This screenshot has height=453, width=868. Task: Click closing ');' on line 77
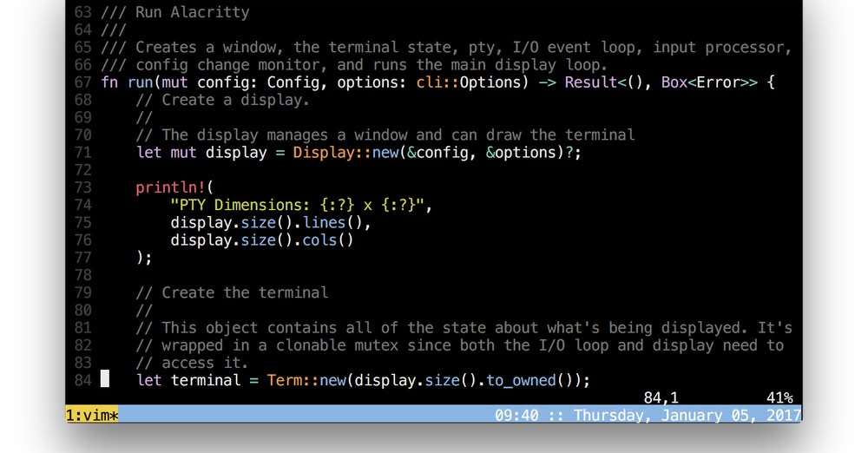click(144, 258)
